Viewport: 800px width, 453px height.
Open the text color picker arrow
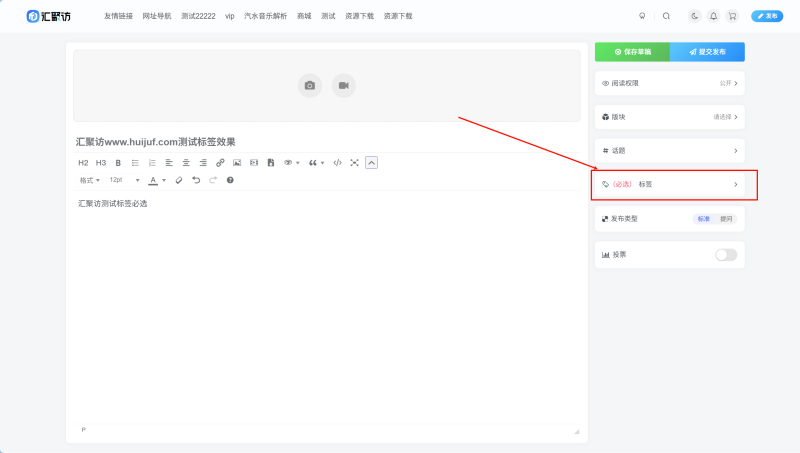pyautogui.click(x=164, y=181)
